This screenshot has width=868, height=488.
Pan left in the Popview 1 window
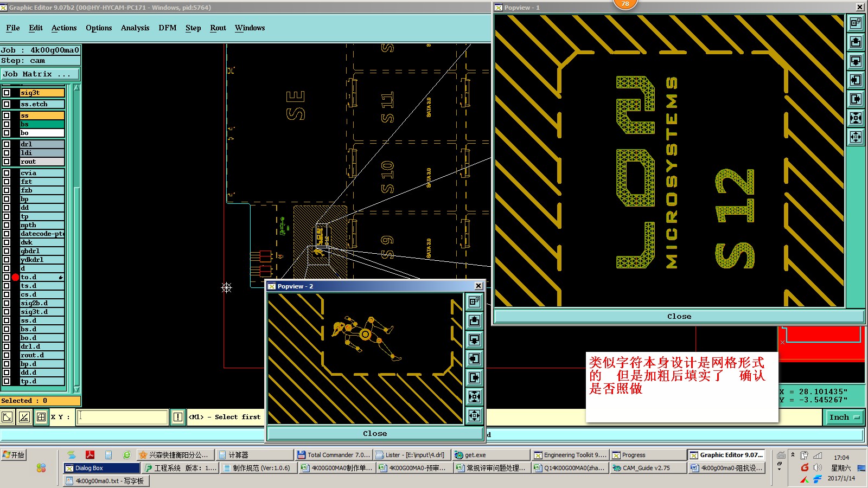pyautogui.click(x=856, y=80)
